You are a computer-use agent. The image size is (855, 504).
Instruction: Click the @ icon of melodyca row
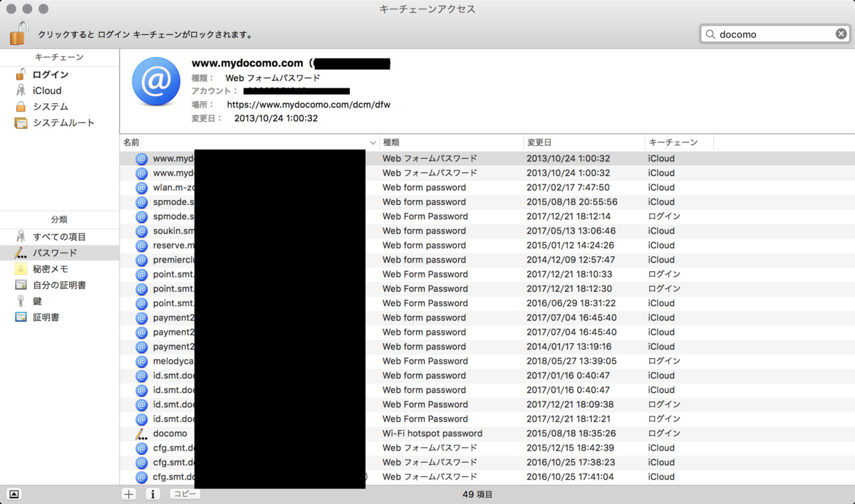[x=141, y=361]
